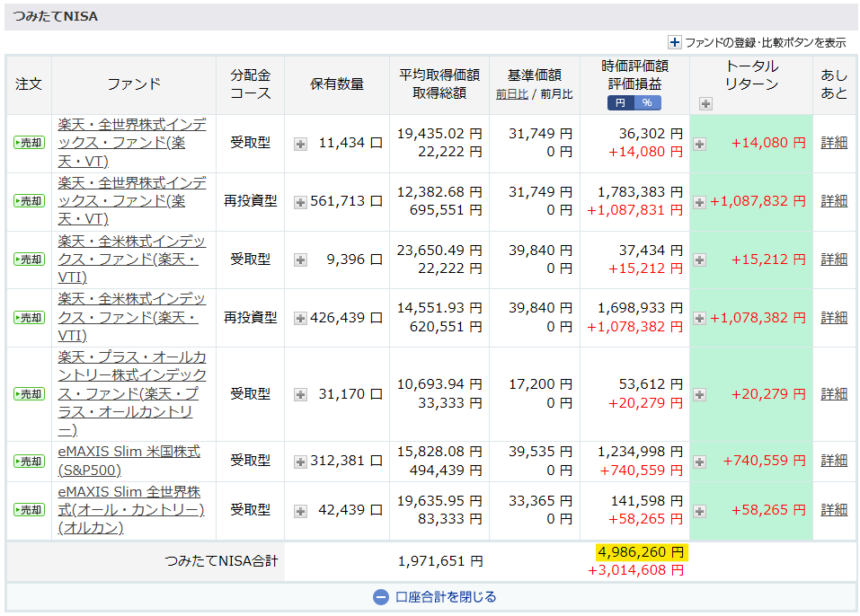
Task: Open total return plus icon for +740,559 円
Action: (699, 462)
